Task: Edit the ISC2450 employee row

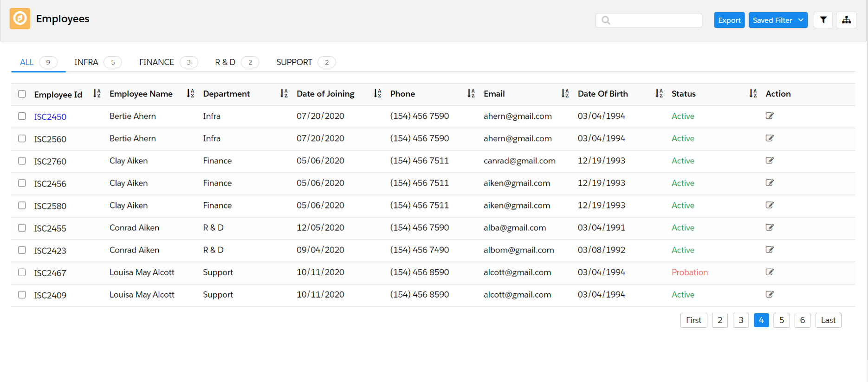Action: [770, 116]
